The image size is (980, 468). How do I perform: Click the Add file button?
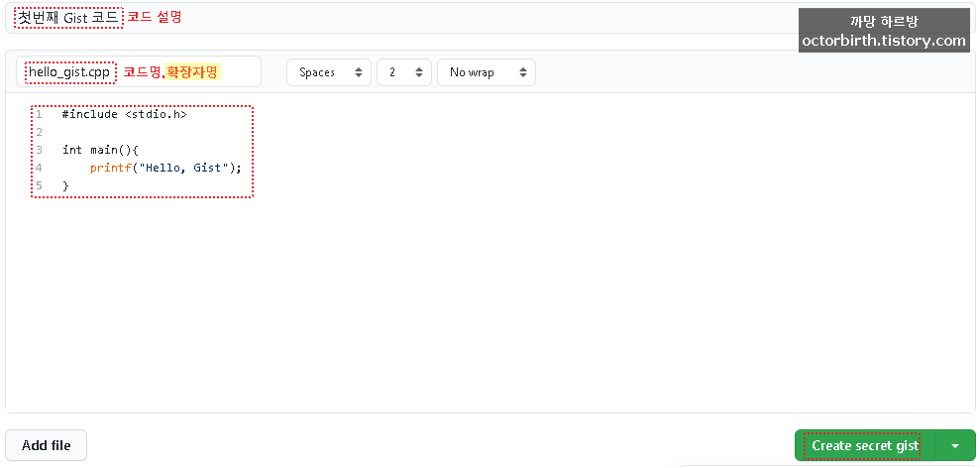47,445
